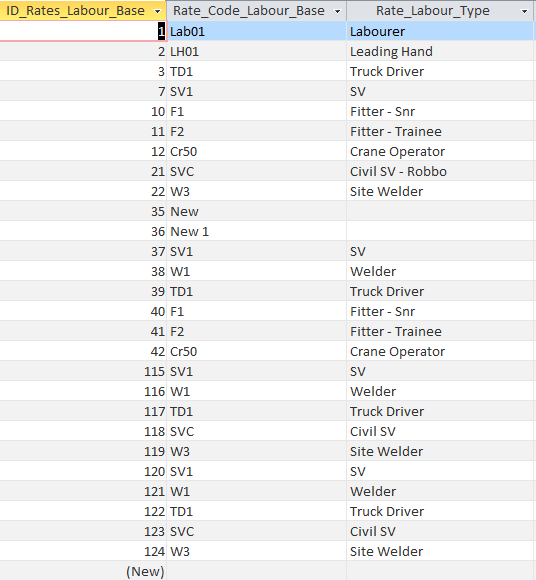The width and height of the screenshot is (536, 580).
Task: Select the Civil SV - Robbo cell
Action: (440, 171)
